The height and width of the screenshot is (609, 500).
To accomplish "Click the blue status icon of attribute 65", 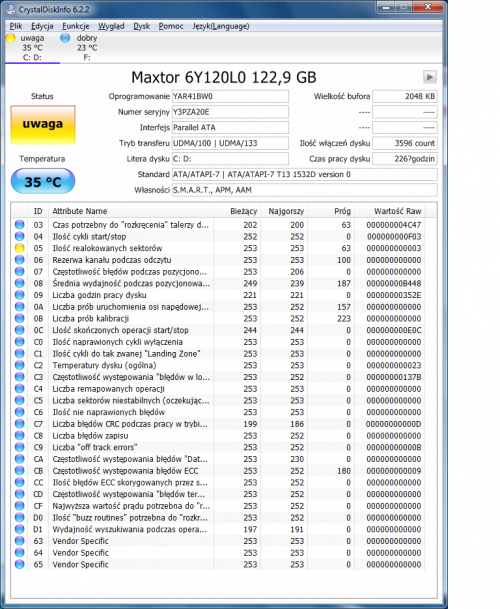I will pos(19,564).
